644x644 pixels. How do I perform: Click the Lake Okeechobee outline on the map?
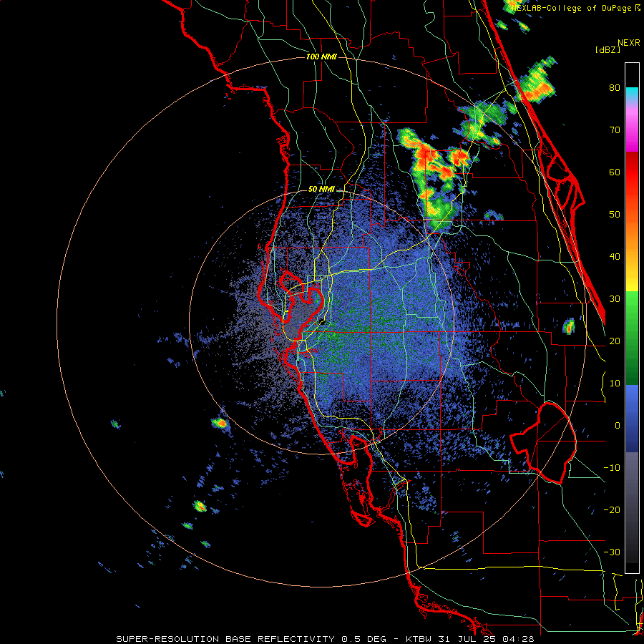(545, 443)
